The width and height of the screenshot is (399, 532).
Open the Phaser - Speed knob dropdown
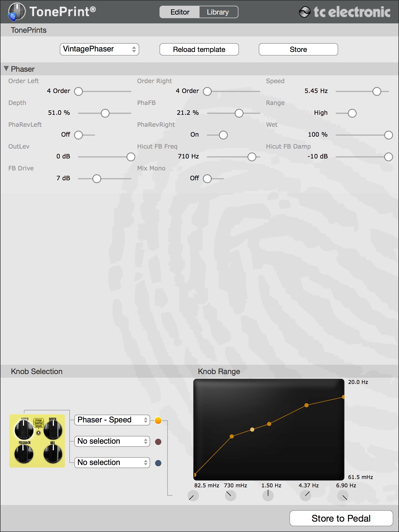pyautogui.click(x=112, y=420)
